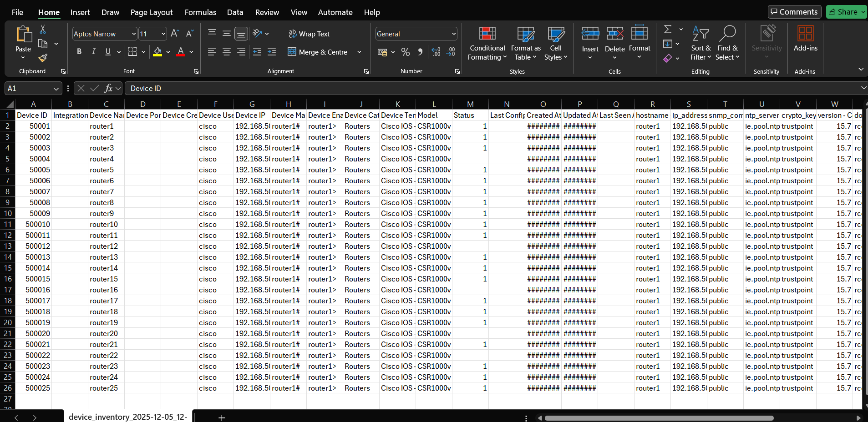Click the Paste clipboard icon
This screenshot has height=422, width=868.
point(23,35)
